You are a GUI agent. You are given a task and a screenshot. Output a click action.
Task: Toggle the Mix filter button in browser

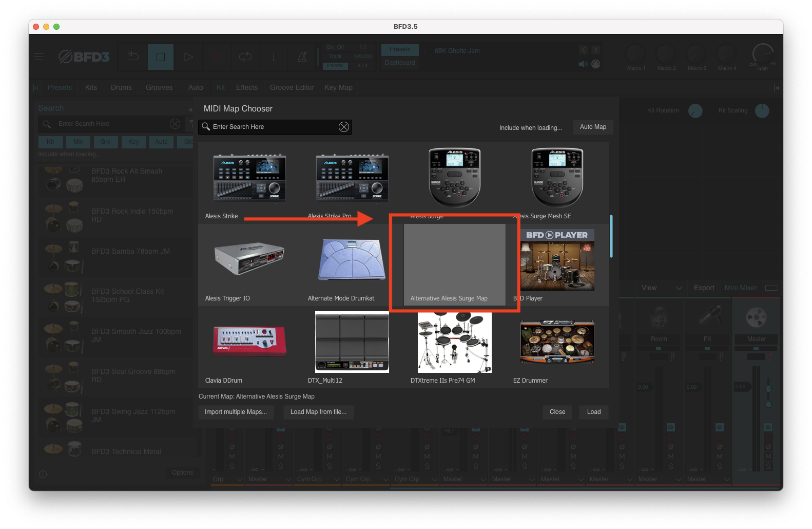coord(78,142)
